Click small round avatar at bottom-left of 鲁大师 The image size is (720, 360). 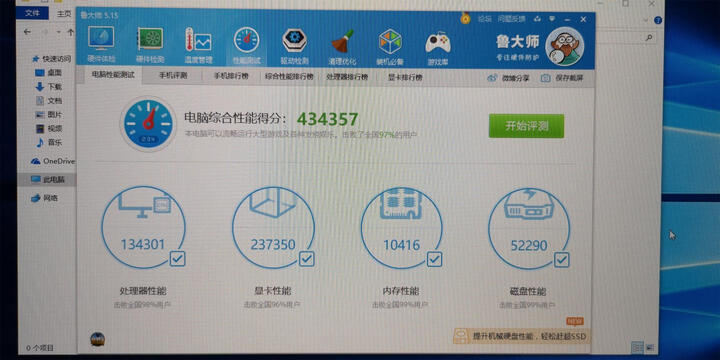(x=98, y=339)
